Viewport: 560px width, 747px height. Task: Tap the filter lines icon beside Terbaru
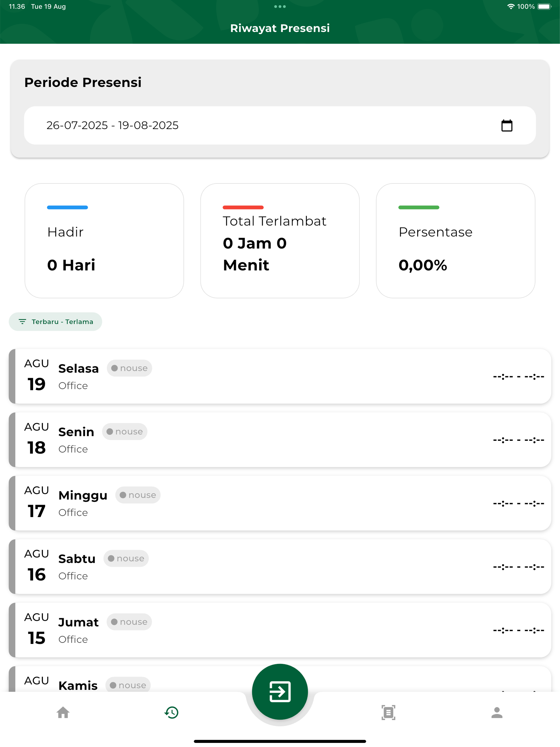pos(22,322)
